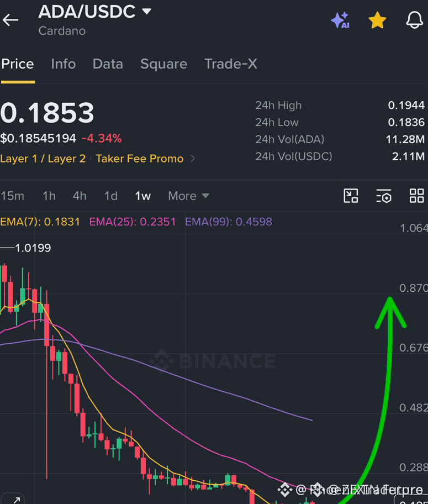Click the EMA(99): 0.4598 indicator label
428x504 pixels.
point(229,222)
